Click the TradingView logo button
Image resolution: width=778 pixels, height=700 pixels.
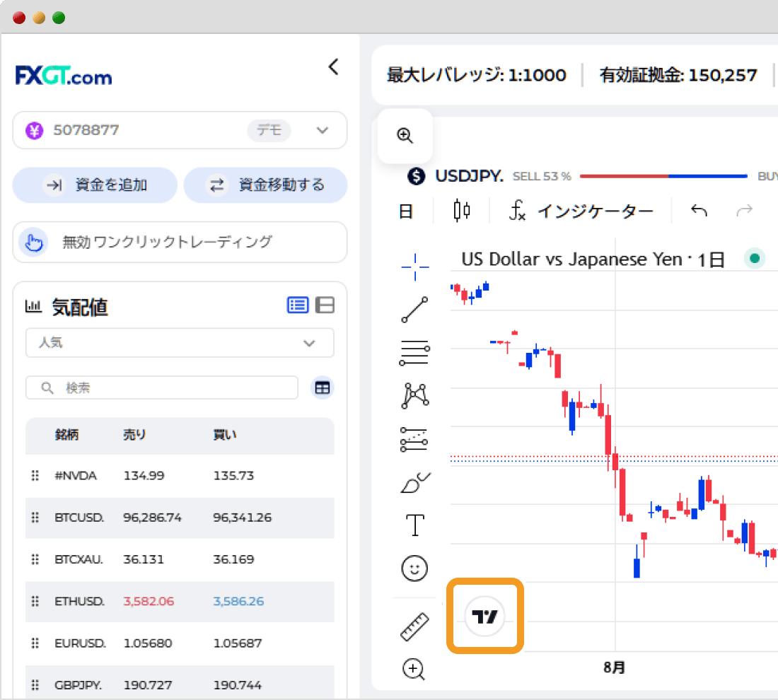tap(485, 617)
